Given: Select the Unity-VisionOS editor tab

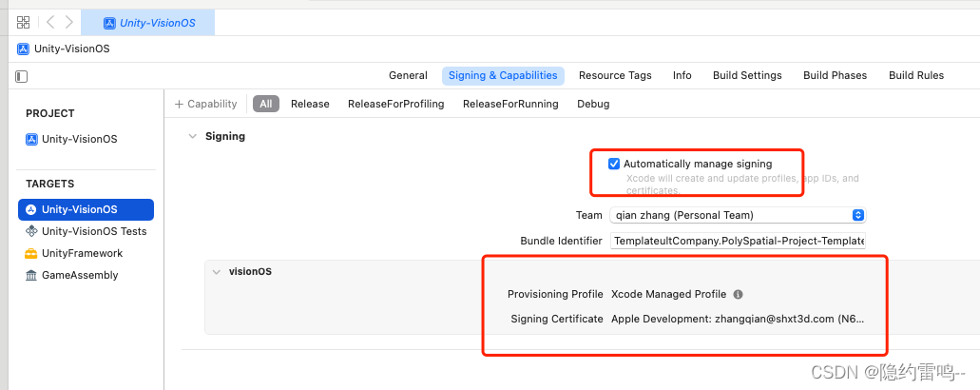Looking at the screenshot, I should (148, 23).
